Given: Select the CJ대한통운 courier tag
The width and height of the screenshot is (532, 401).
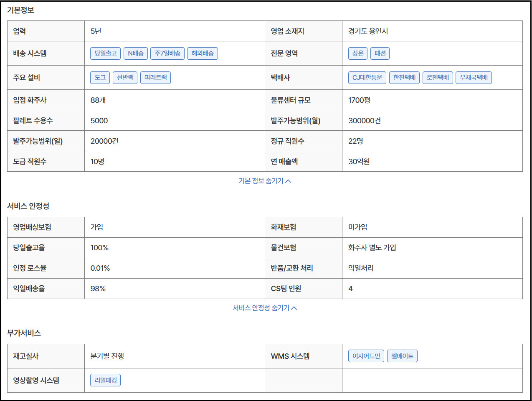Looking at the screenshot, I should click(x=367, y=78).
